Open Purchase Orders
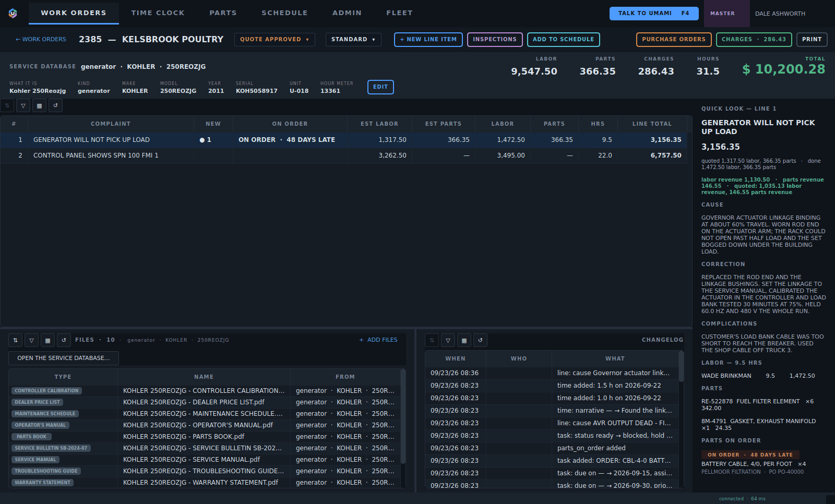Image resolution: width=835 pixels, height=504 pixels. coord(674,40)
